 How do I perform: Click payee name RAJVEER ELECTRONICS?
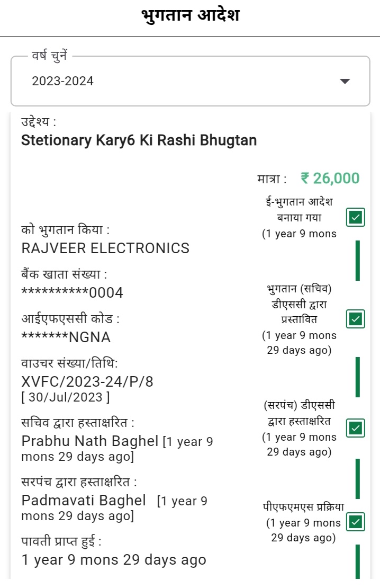click(x=105, y=248)
